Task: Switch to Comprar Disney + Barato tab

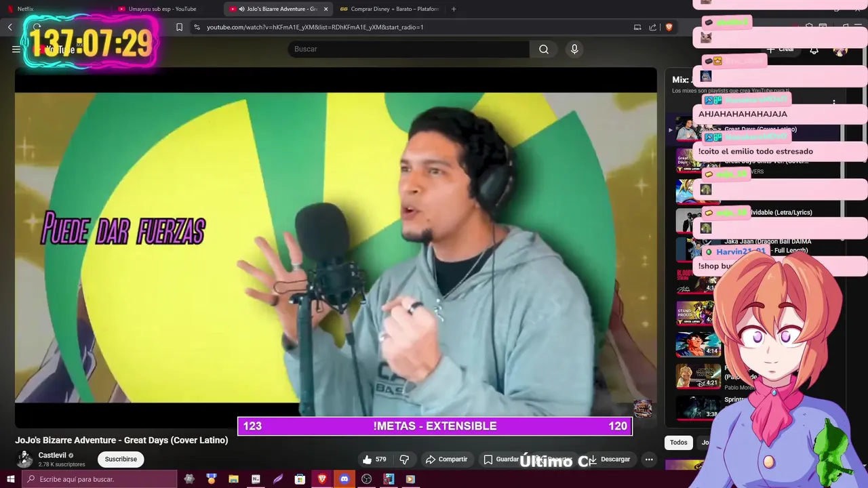Action: [389, 9]
